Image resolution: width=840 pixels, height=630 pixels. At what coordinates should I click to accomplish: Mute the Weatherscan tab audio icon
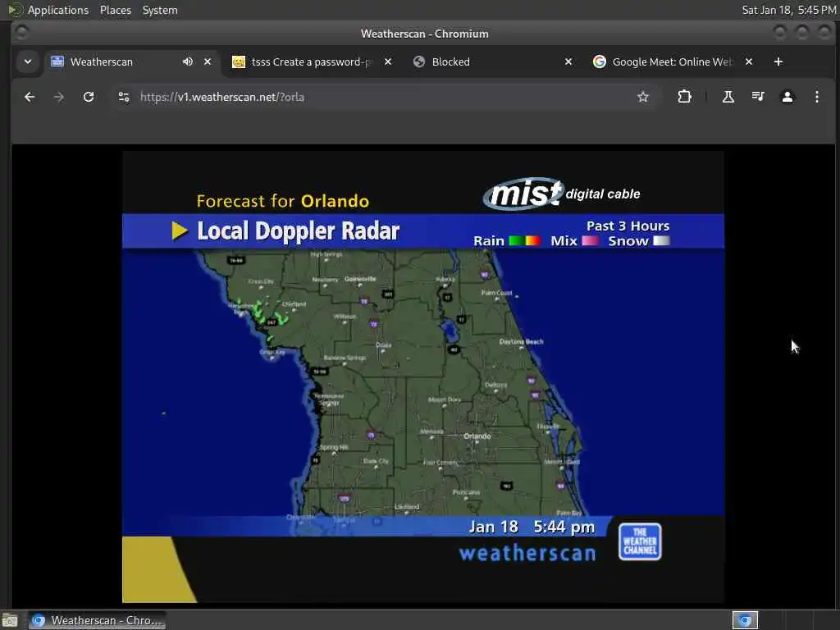(x=187, y=62)
